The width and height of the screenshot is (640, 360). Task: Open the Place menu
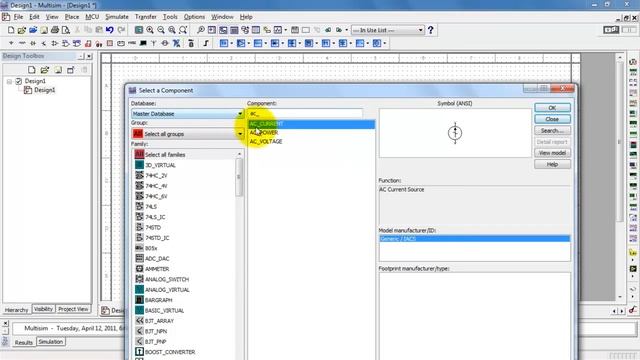tap(72, 17)
